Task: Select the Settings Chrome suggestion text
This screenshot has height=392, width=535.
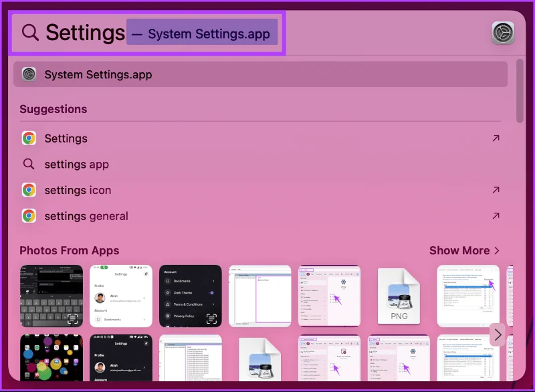Action: point(66,138)
